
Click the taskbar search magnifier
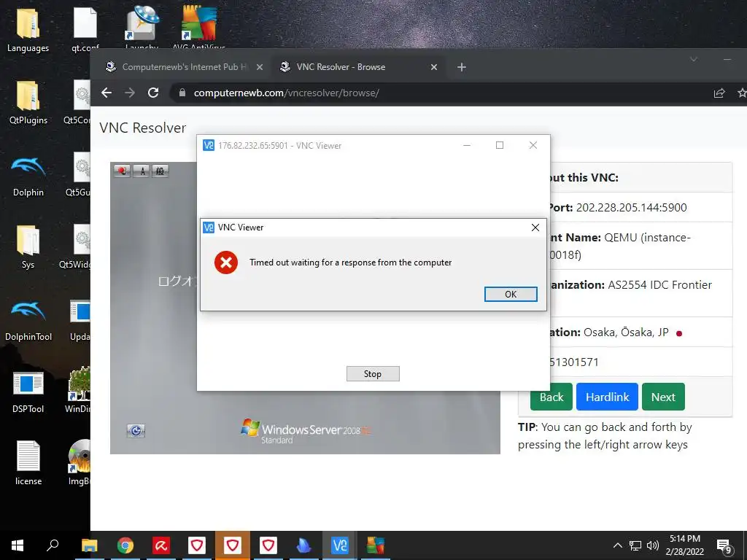point(53,545)
